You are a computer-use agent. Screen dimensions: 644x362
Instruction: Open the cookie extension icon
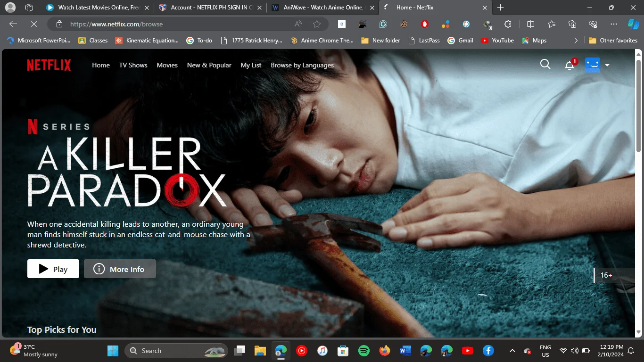[404, 24]
